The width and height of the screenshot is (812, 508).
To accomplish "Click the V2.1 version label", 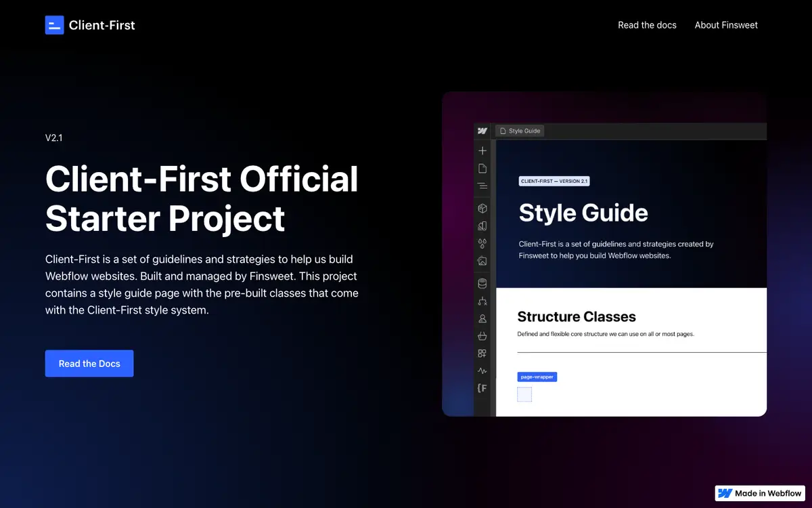I will [54, 138].
